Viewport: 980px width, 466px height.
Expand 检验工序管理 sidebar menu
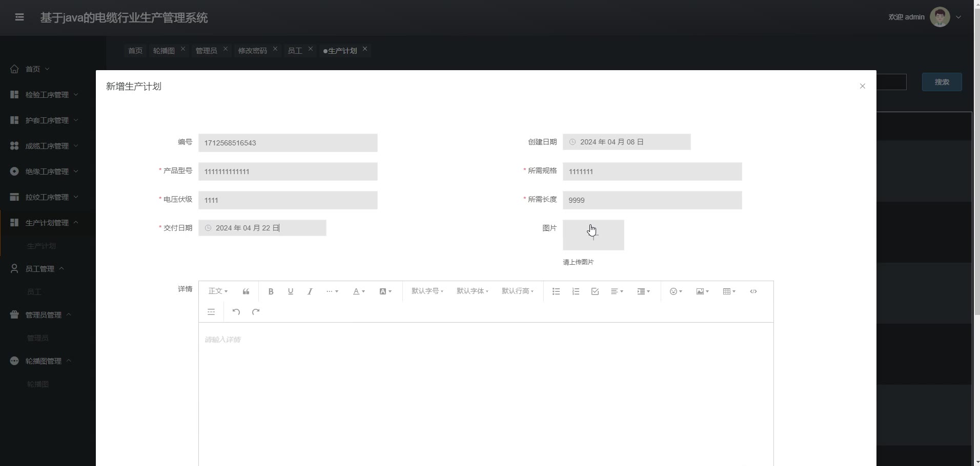47,95
